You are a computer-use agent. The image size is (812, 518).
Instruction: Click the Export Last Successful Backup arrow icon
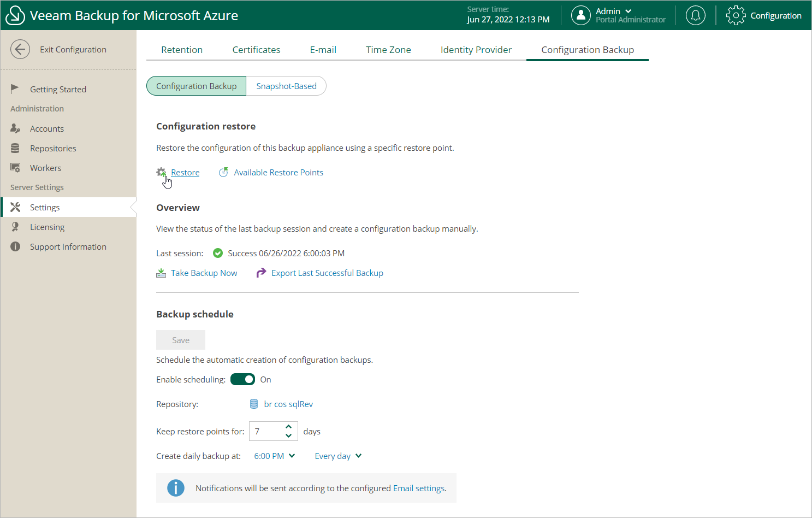pos(261,273)
